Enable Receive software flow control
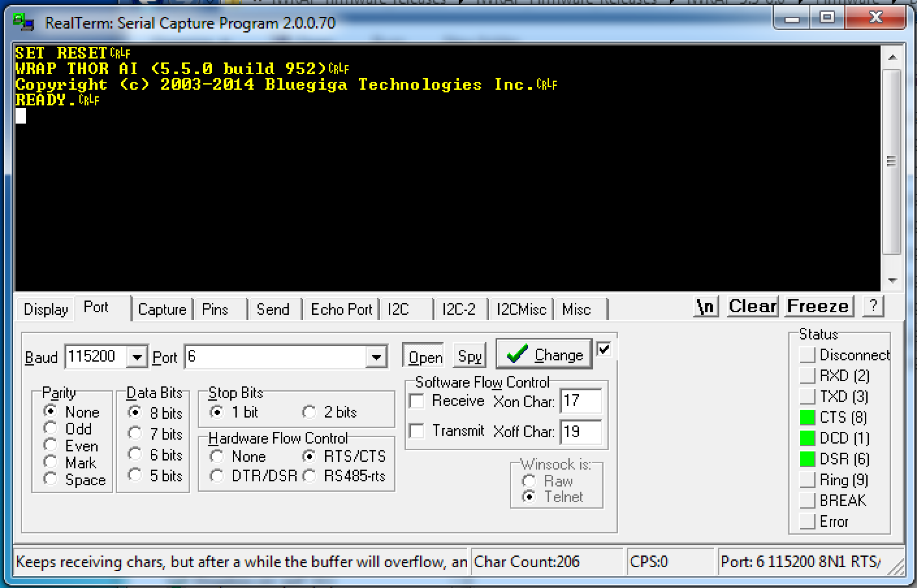This screenshot has height=588, width=917. coord(416,401)
